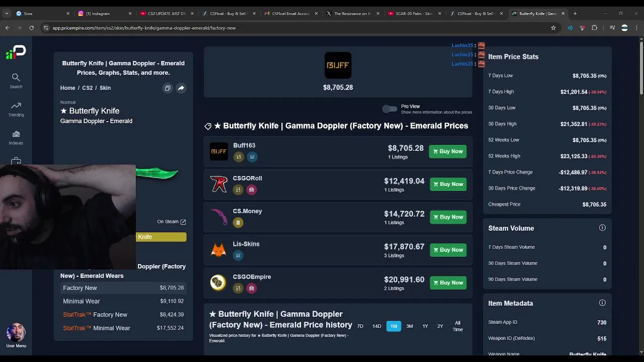Click the 7 Days High value $21,201.54
This screenshot has width=644, height=362.
[574, 92]
